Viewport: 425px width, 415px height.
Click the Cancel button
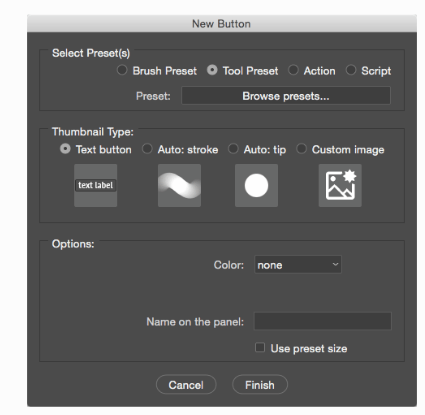(186, 385)
